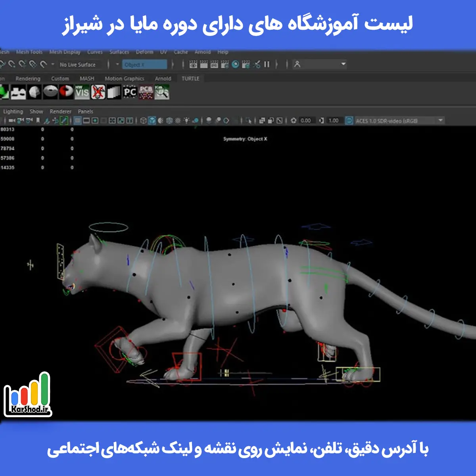
Task: Click the red X shelf icon
Action: (98, 92)
